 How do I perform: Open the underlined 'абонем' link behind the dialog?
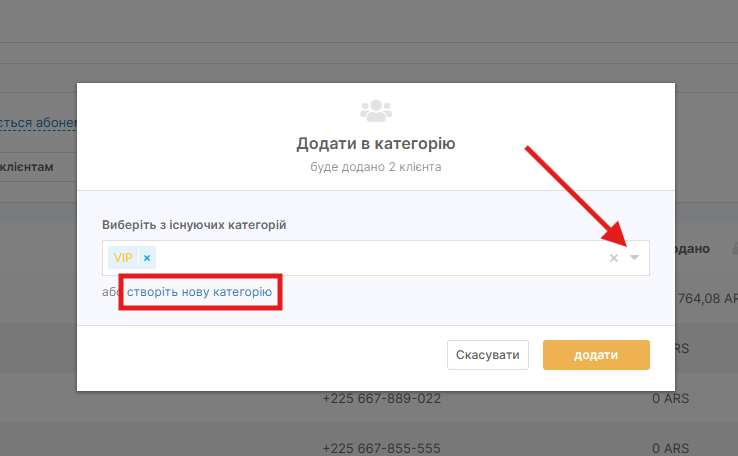[x=38, y=123]
